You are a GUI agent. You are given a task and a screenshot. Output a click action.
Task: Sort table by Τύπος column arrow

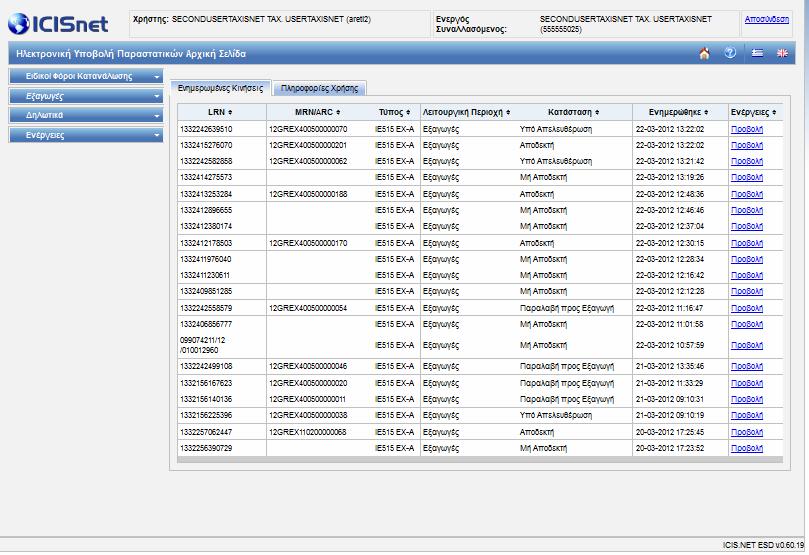pos(408,112)
